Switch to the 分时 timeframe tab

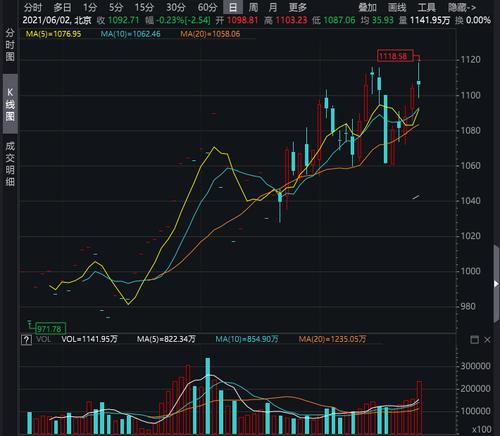tap(33, 7)
